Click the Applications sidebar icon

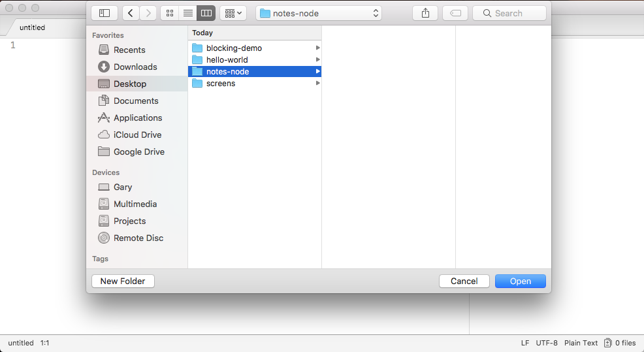pos(104,118)
